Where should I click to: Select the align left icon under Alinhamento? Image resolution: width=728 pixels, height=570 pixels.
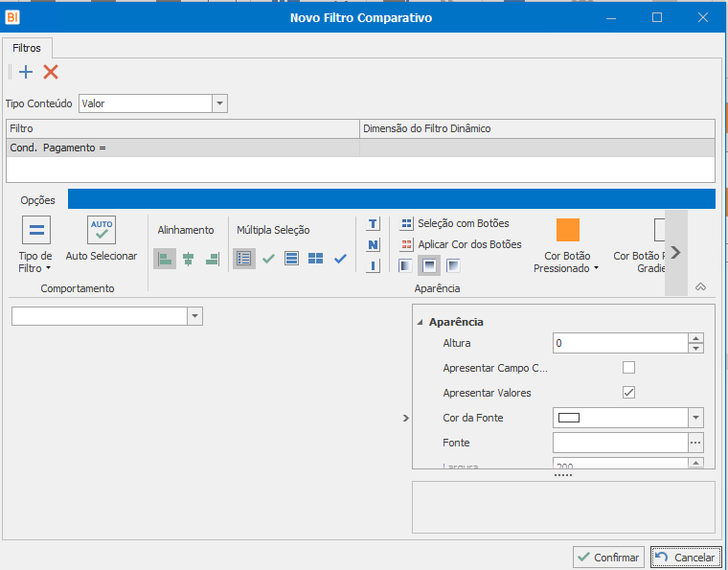coord(165,259)
